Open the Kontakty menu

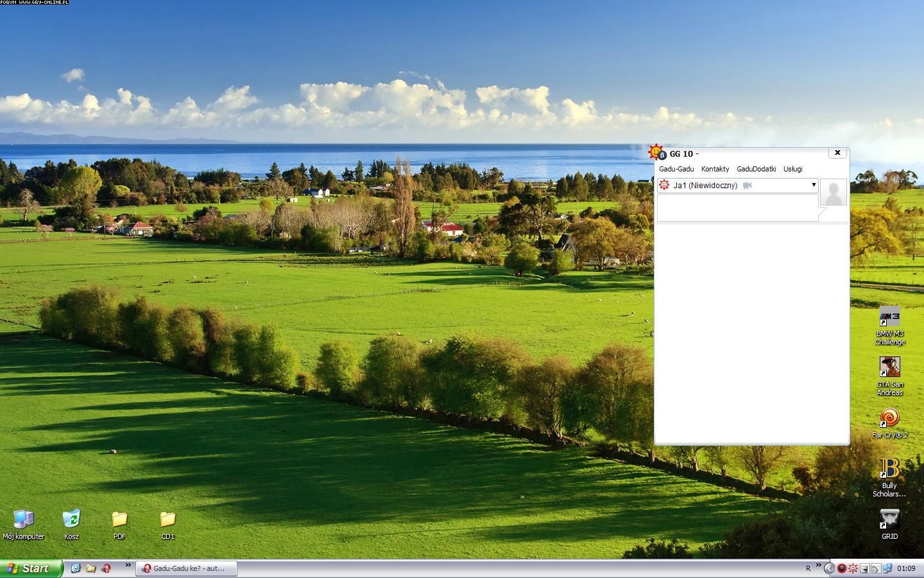[x=715, y=169]
